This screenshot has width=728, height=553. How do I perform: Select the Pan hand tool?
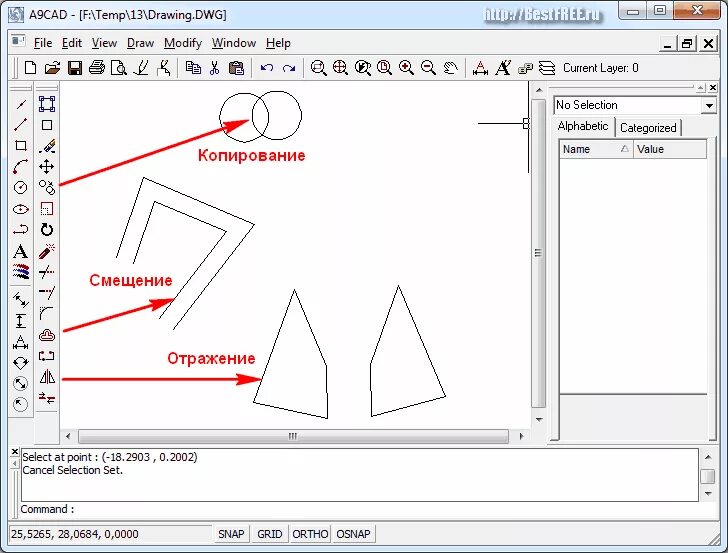(450, 68)
